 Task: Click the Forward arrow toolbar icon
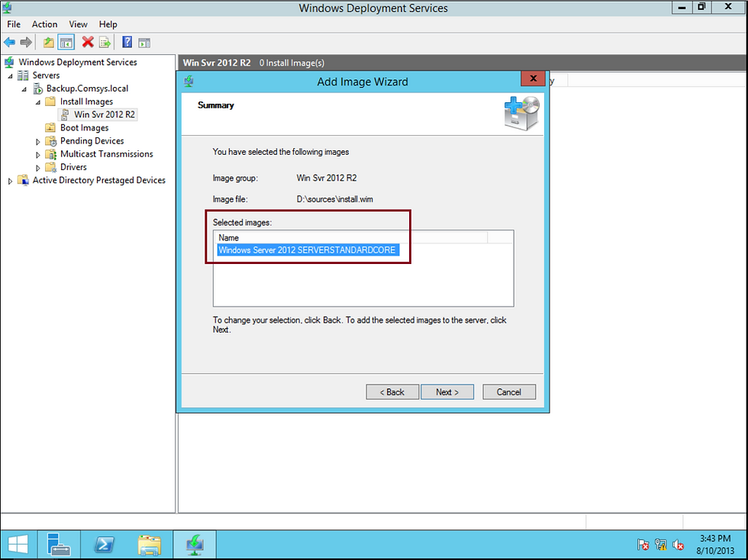26,43
